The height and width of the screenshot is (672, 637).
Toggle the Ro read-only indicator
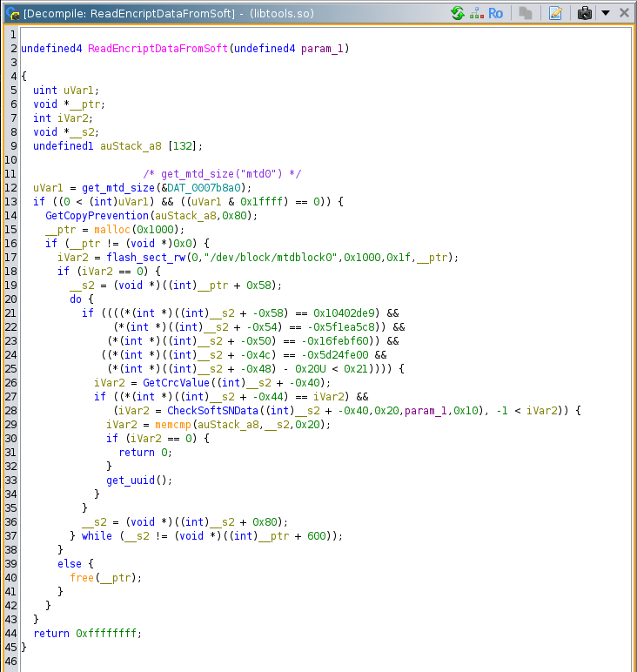point(495,13)
